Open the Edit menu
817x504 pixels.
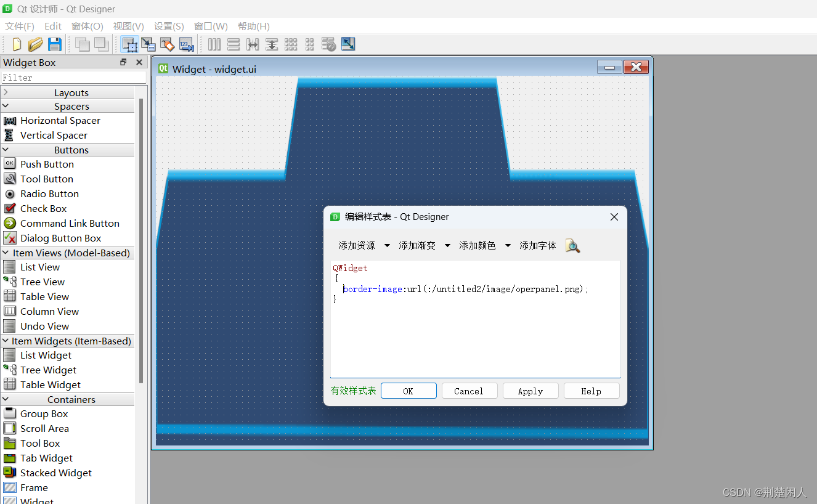[x=53, y=26]
